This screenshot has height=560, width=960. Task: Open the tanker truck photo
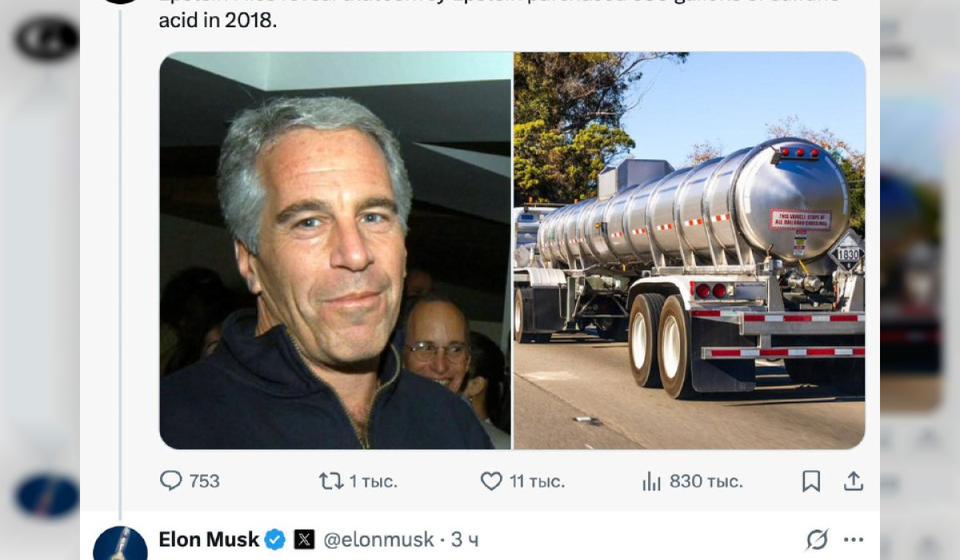pos(689,250)
